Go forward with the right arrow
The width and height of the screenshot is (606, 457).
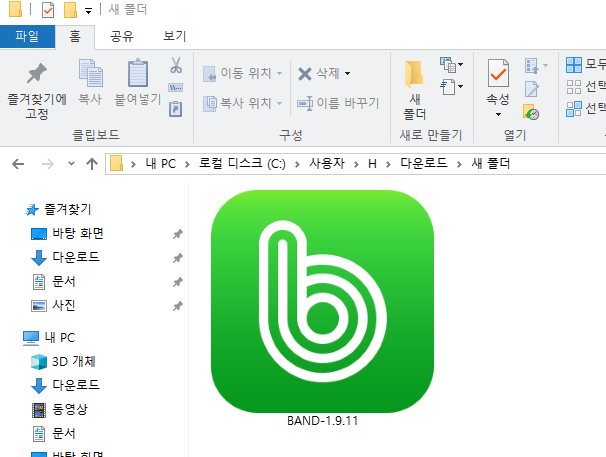48,164
